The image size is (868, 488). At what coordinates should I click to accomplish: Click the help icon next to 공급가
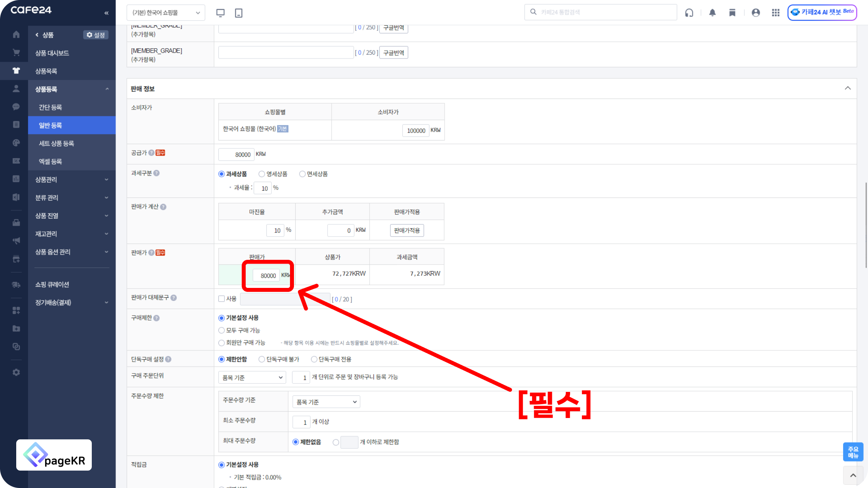click(x=152, y=153)
